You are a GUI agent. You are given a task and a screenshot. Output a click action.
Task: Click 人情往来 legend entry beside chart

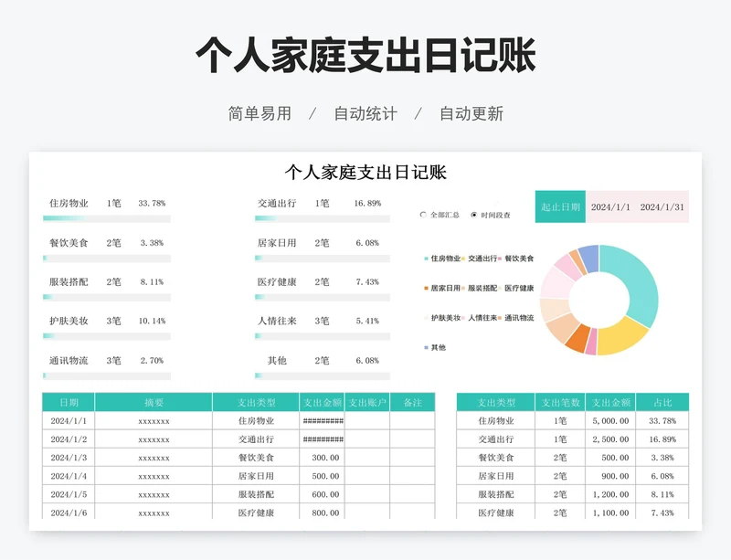tap(479, 318)
